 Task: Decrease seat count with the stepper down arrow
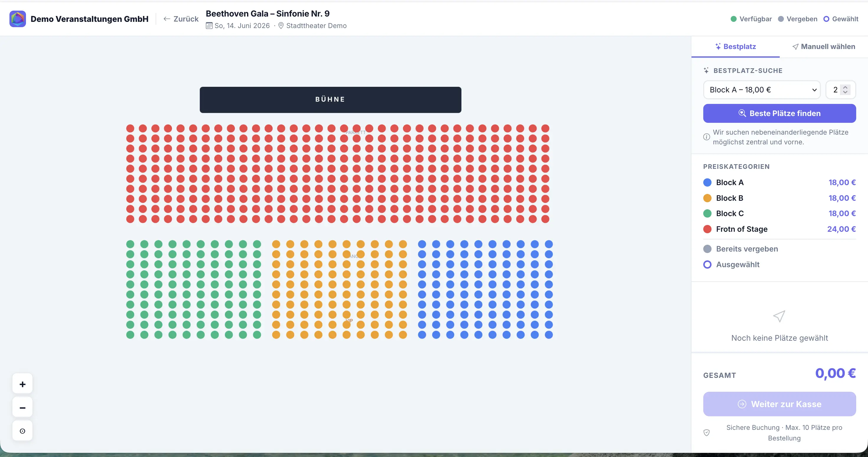pos(845,92)
